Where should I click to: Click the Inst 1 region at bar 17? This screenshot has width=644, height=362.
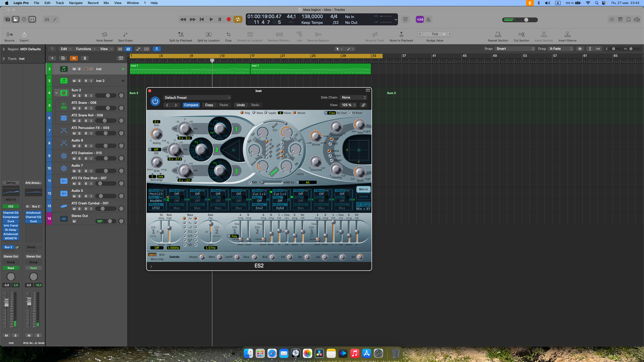(x=310, y=69)
